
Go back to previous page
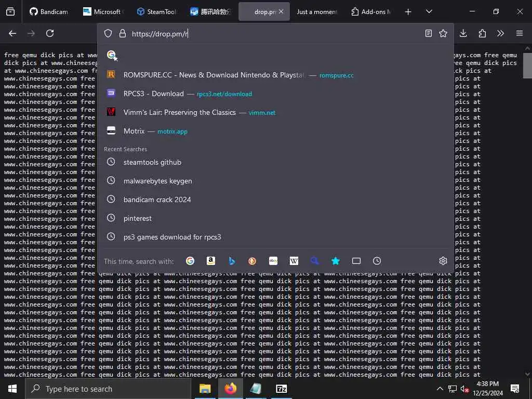click(12, 33)
